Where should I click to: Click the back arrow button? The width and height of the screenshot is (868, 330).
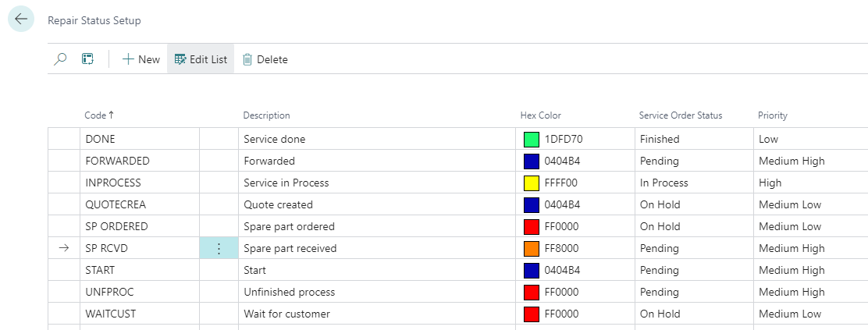[21, 20]
